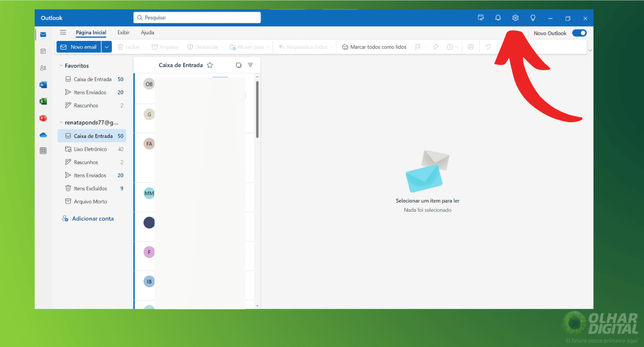
Task: Launch Word from the app rail
Action: [43, 85]
